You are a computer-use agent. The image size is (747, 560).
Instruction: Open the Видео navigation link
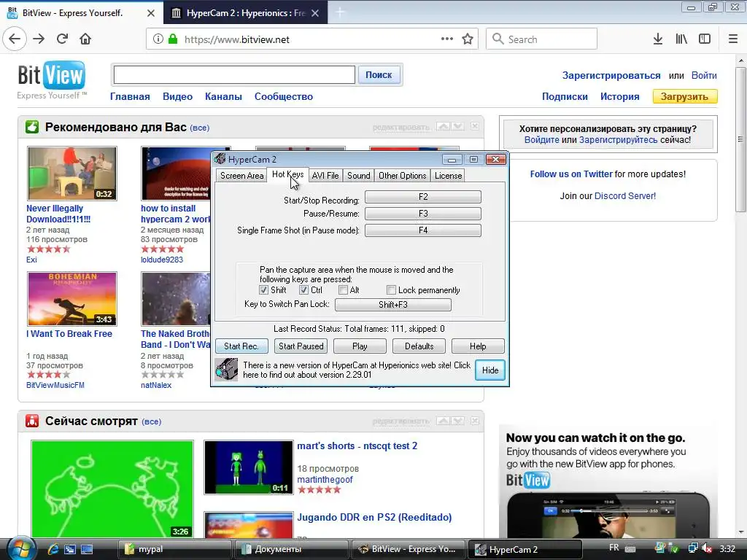(x=178, y=96)
